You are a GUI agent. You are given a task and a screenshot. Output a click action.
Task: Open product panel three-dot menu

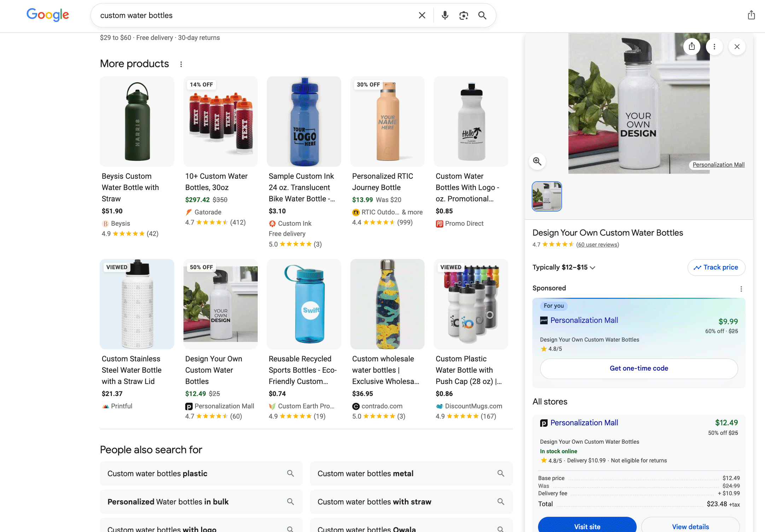714,46
